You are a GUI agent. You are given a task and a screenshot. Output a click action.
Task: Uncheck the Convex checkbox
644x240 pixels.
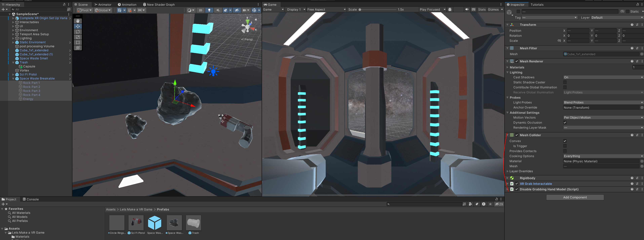(565, 141)
